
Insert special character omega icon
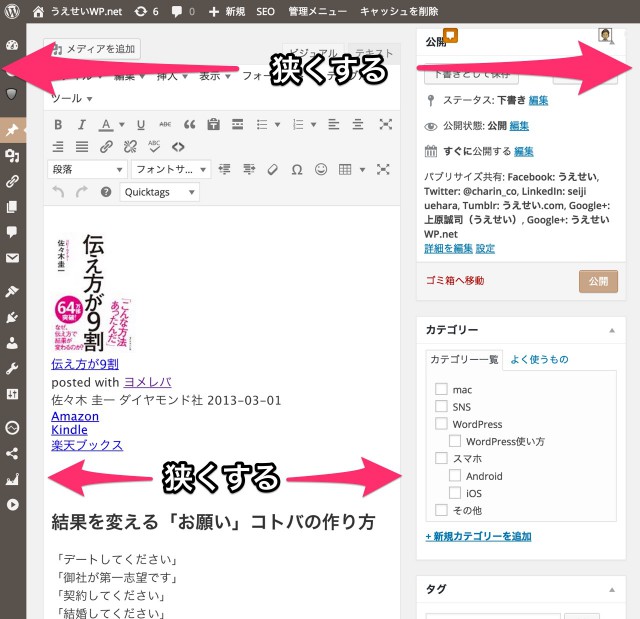297,169
